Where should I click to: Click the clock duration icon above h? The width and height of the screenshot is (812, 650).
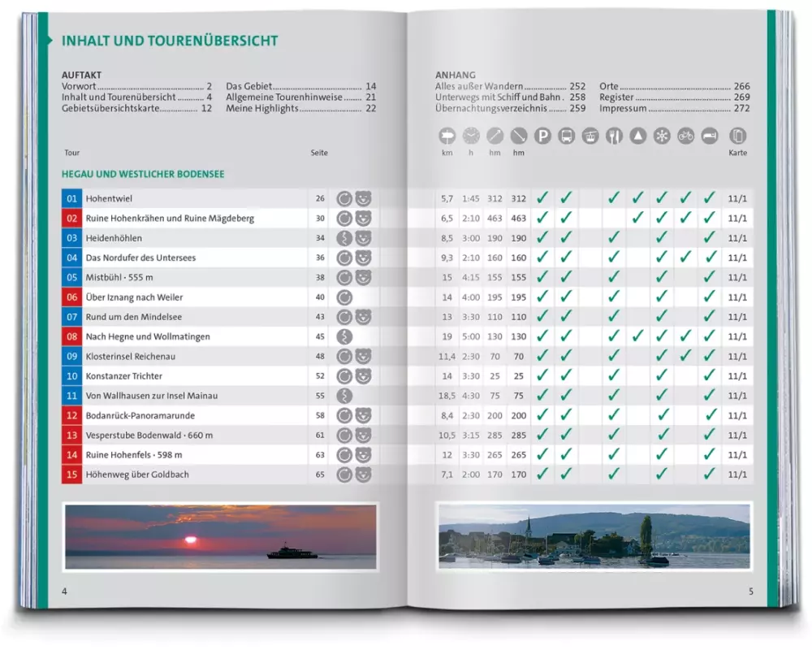[471, 136]
